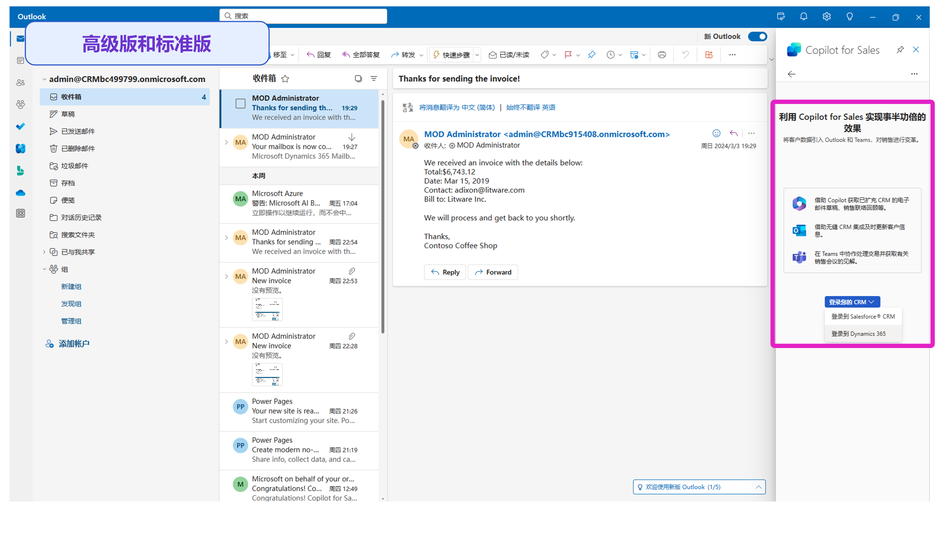Open OneDrive cloud icon in left sidebar
941x560 pixels.
pyautogui.click(x=20, y=193)
